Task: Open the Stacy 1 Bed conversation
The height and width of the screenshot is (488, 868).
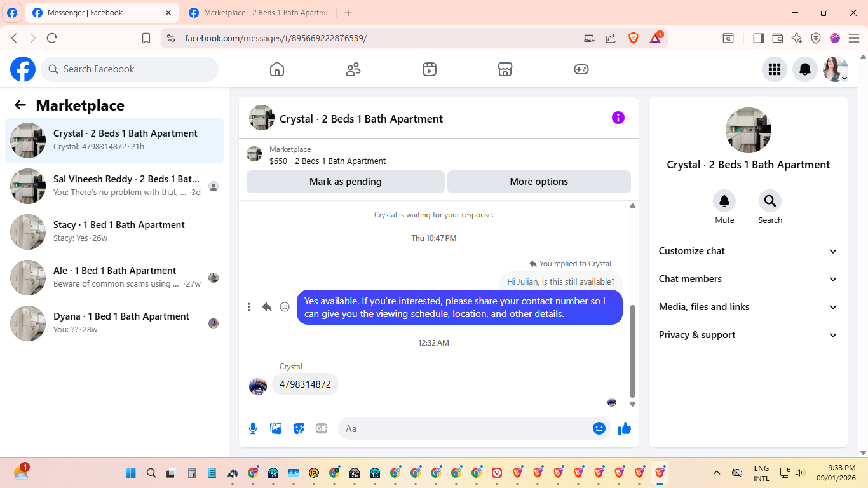Action: 114,232
